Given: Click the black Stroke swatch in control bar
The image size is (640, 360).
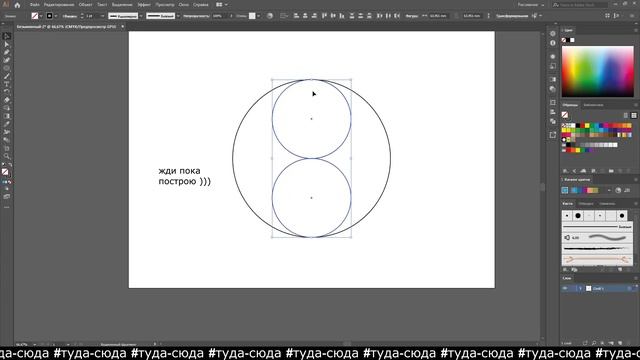Looking at the screenshot, I should [49, 16].
